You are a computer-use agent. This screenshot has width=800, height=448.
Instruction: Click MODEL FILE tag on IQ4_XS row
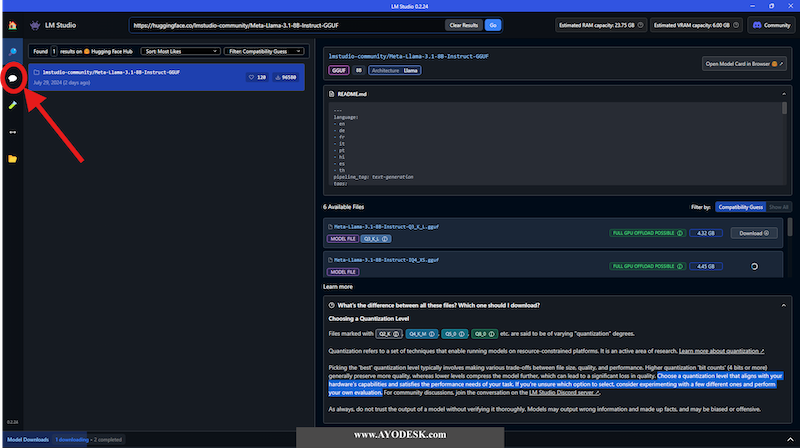[342, 272]
